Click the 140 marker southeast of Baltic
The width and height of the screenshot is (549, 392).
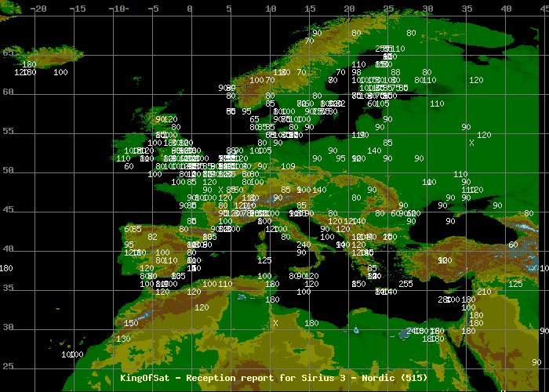(374, 151)
